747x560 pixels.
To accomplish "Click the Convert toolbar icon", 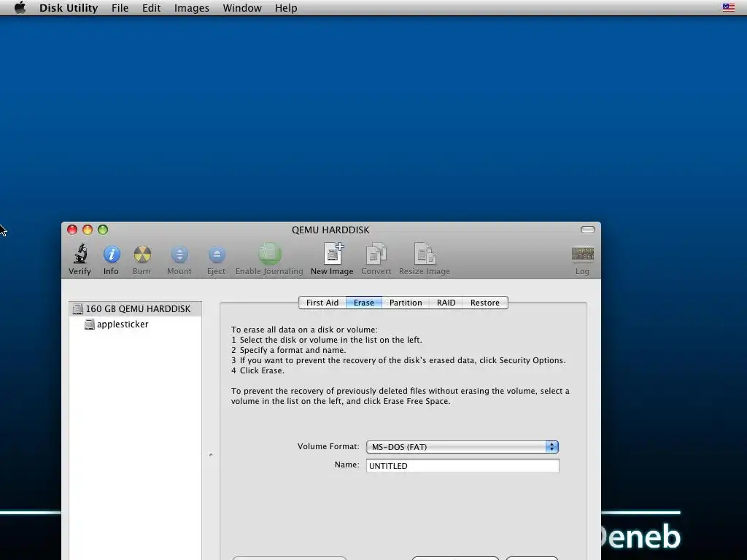I will click(x=376, y=253).
